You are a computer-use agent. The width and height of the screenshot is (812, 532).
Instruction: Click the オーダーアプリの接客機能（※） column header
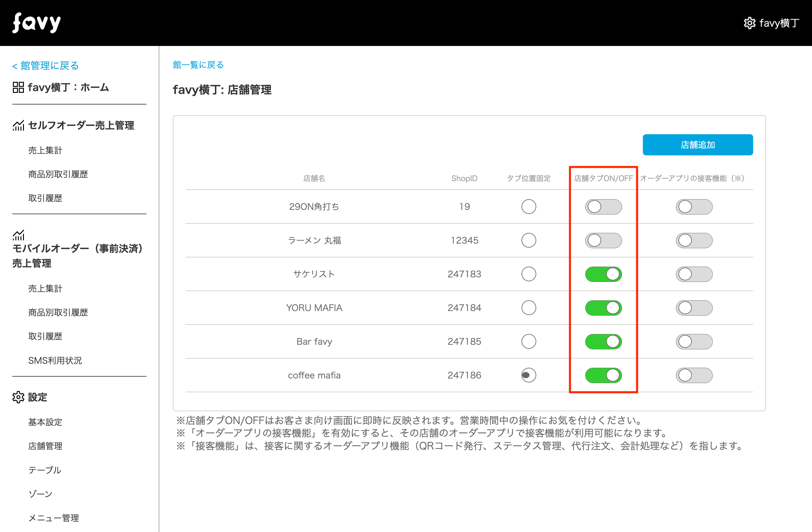(x=693, y=178)
